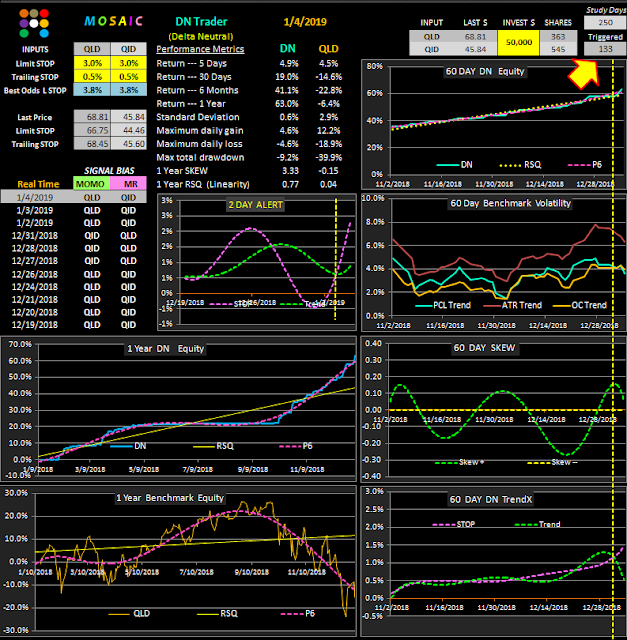Select the Max total drawdown QLD value -39.9%
Viewport: 627px width, 640px height.
(x=329, y=158)
